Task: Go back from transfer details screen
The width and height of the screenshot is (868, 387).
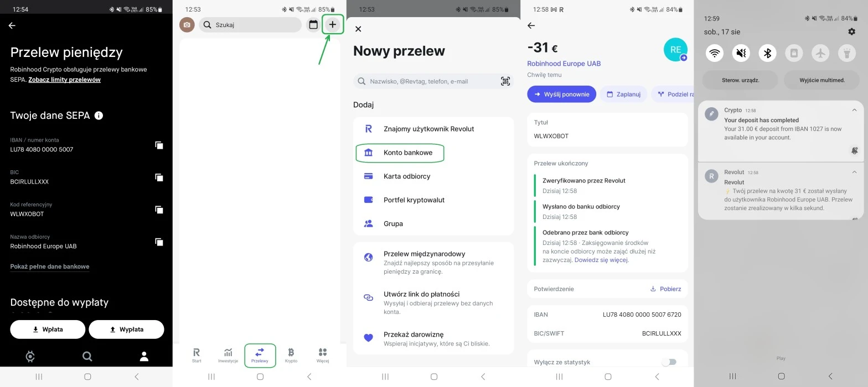Action: click(531, 25)
